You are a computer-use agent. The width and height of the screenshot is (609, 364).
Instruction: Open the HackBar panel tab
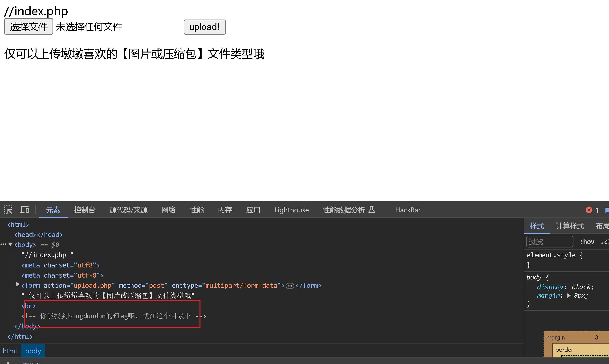click(x=408, y=210)
